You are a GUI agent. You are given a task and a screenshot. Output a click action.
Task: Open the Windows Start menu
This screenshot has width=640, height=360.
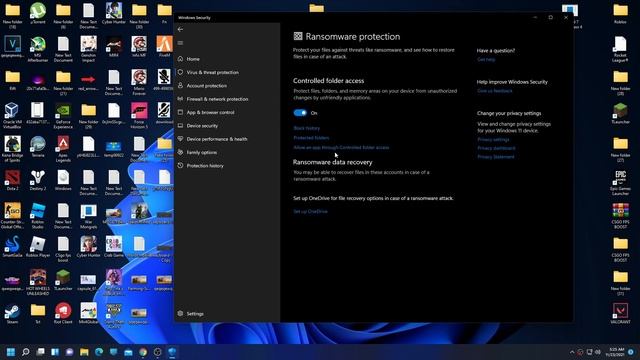coord(11,352)
